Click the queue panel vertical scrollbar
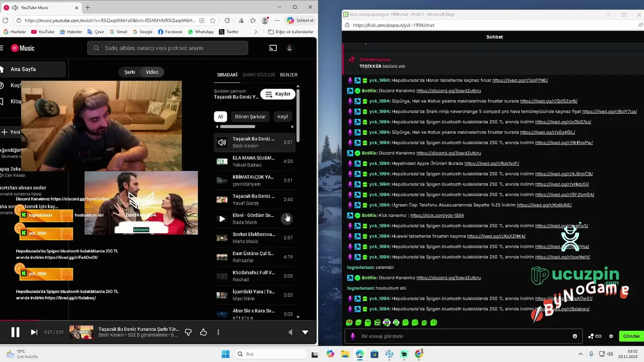Viewport: 644px width, 362px height. tap(298, 116)
